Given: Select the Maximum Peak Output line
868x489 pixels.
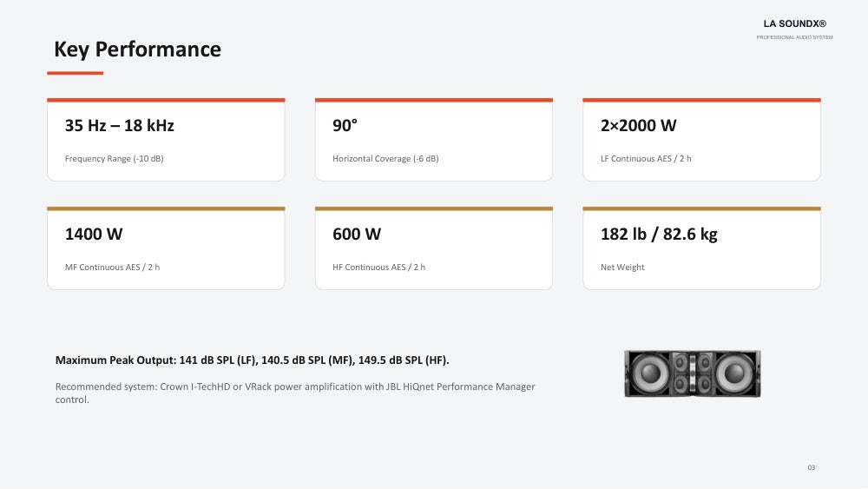Looking at the screenshot, I should [x=252, y=360].
